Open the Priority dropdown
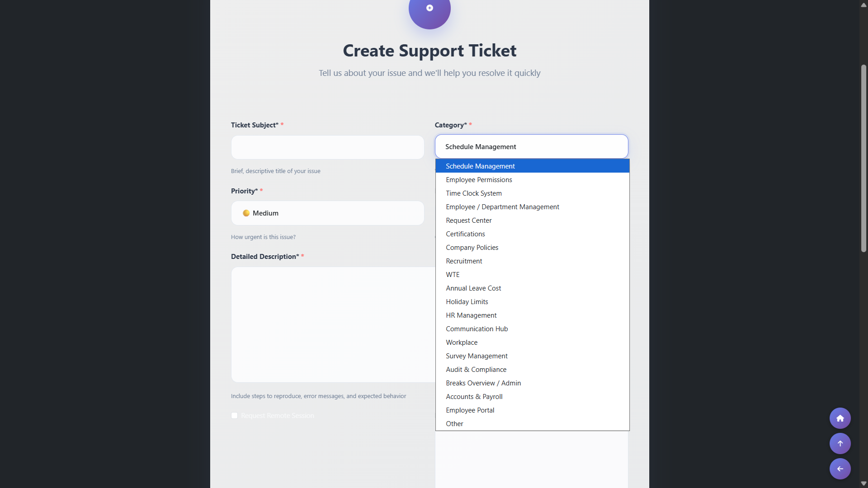The image size is (868, 488). click(x=327, y=213)
